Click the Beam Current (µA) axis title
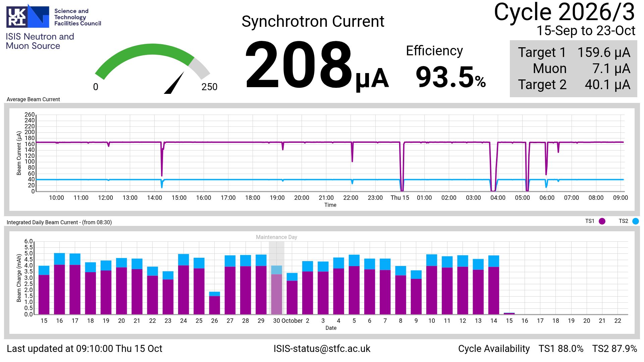Image resolution: width=644 pixels, height=362 pixels. (19, 153)
